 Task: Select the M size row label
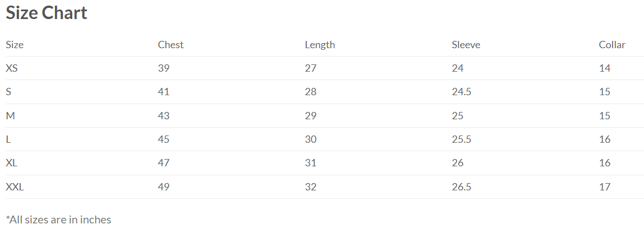(10, 116)
